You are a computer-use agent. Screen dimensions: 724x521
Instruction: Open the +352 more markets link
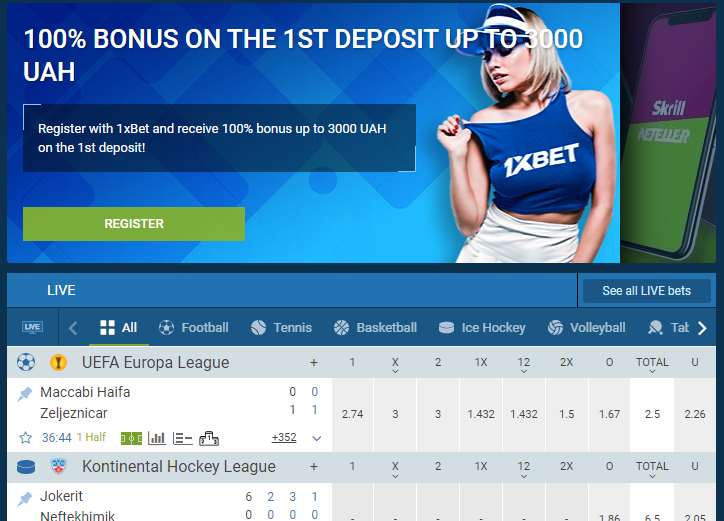click(284, 437)
